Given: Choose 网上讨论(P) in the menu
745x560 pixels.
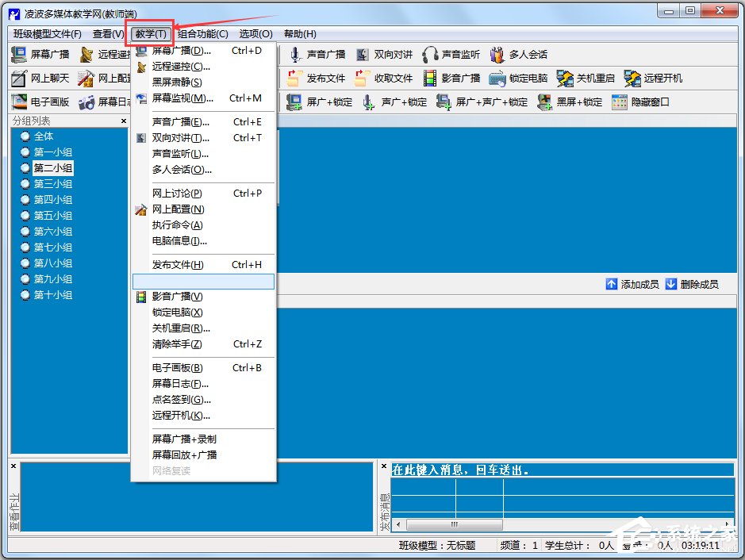Looking at the screenshot, I should 203,194.
